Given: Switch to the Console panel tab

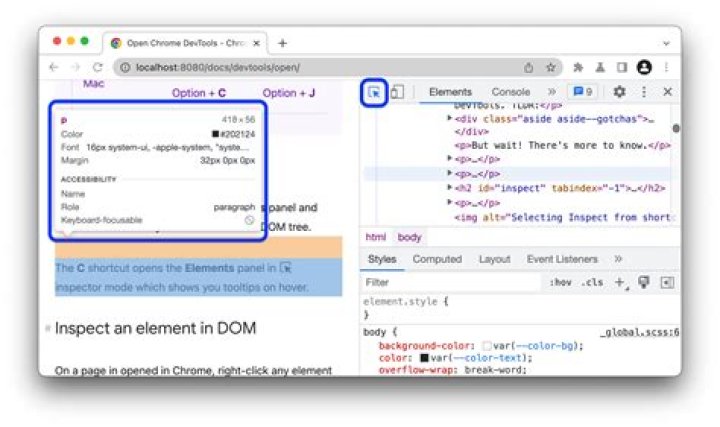Looking at the screenshot, I should pos(511,92).
